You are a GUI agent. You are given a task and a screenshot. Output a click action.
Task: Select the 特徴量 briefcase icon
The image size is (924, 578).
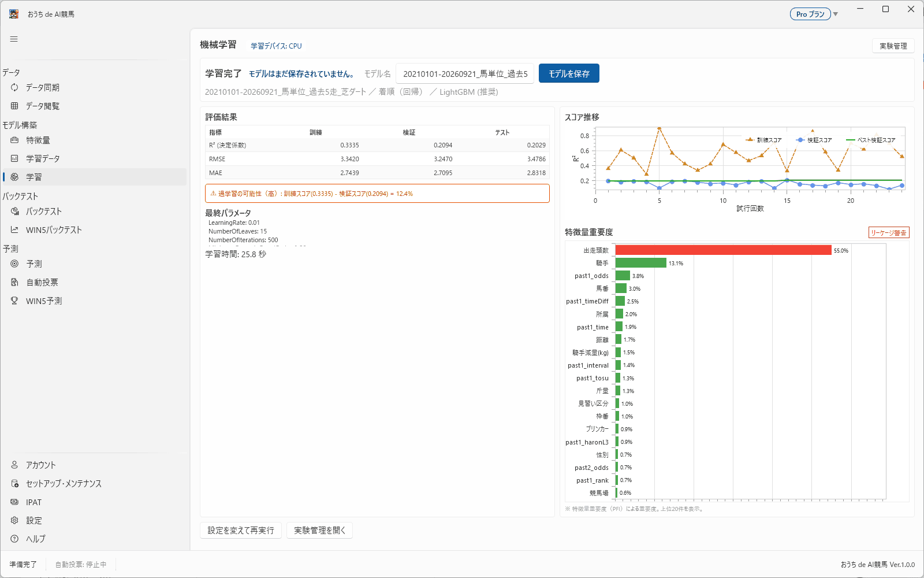pos(14,140)
